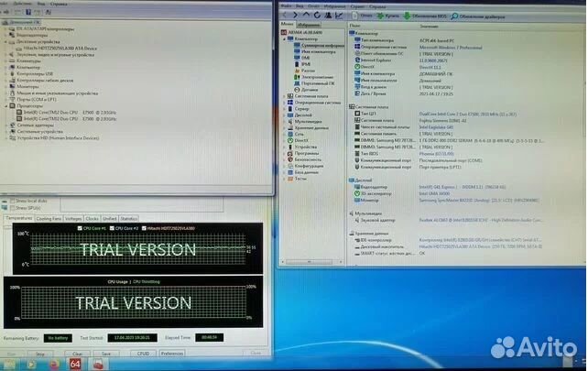This screenshot has height=371, width=588.
Task: Uncheck CPU Core #1 graph checkbox
Action: 80,228
